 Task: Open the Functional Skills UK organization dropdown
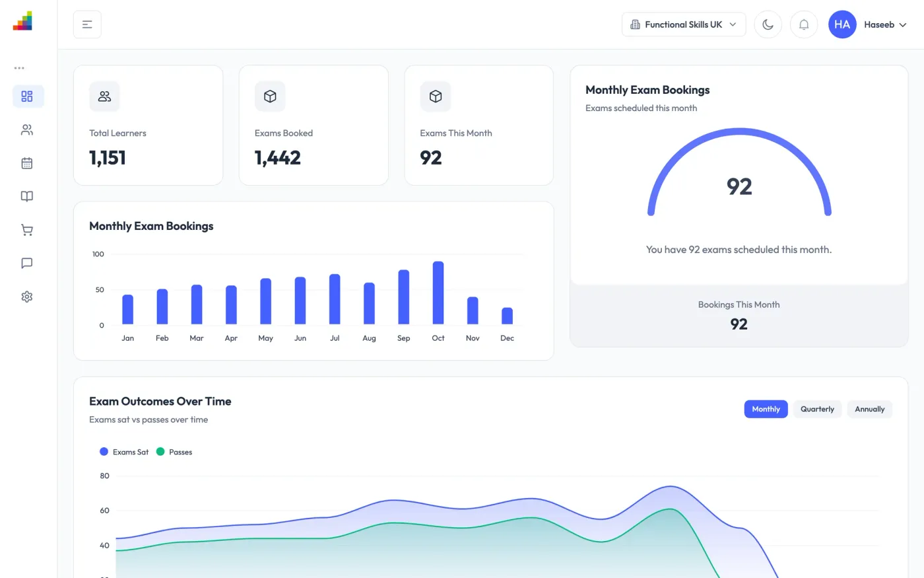coord(684,24)
